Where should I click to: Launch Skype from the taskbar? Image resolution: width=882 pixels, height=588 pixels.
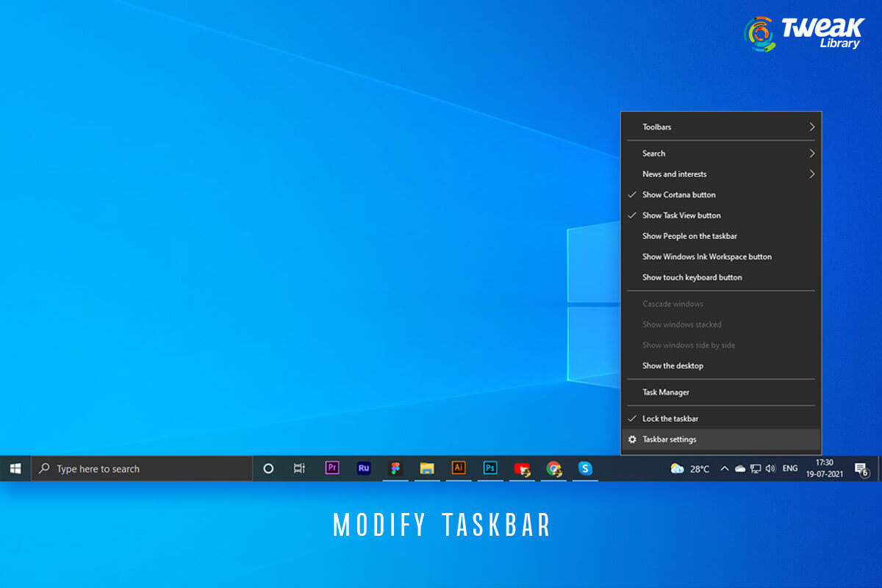(x=584, y=468)
